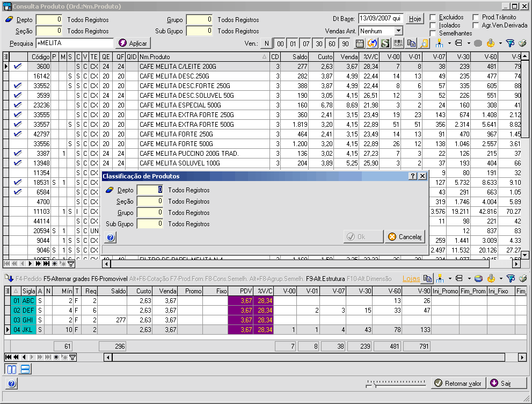The width and height of the screenshot is (532, 404).
Task: Toggle the 90 sales period button
Action: tap(345, 44)
